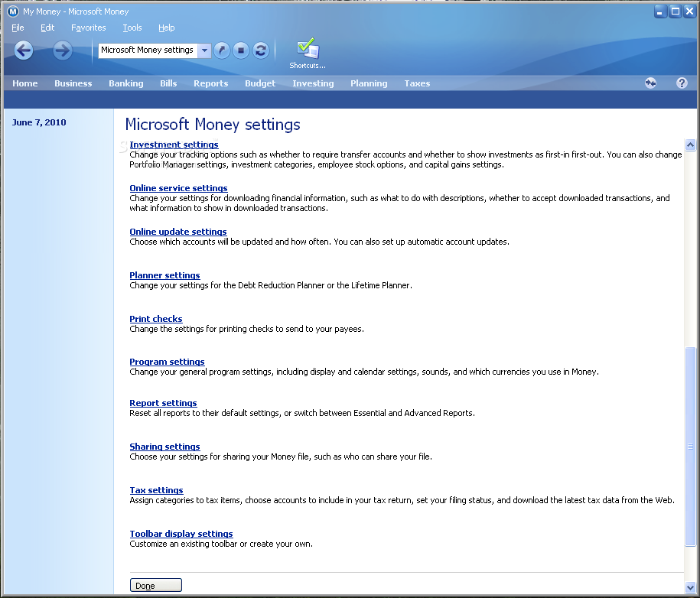Open Print checks link

coord(156,319)
